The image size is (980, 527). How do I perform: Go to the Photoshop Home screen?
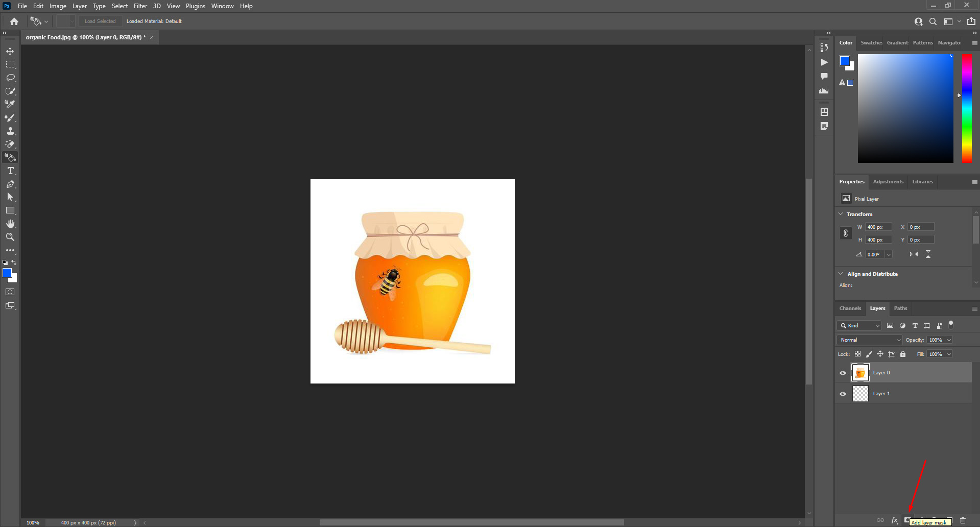click(x=14, y=21)
